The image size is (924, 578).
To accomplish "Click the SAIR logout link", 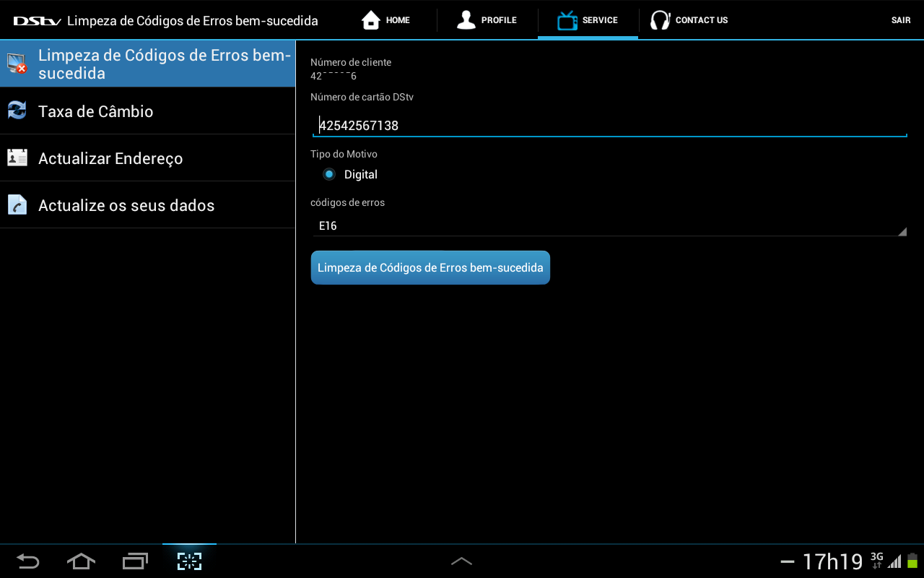I will point(901,20).
